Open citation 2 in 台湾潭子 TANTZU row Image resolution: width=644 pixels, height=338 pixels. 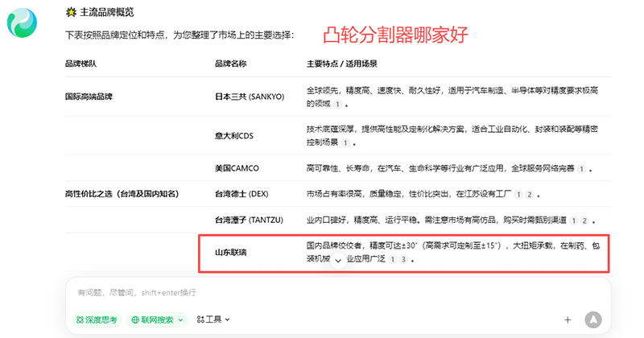[x=584, y=221]
